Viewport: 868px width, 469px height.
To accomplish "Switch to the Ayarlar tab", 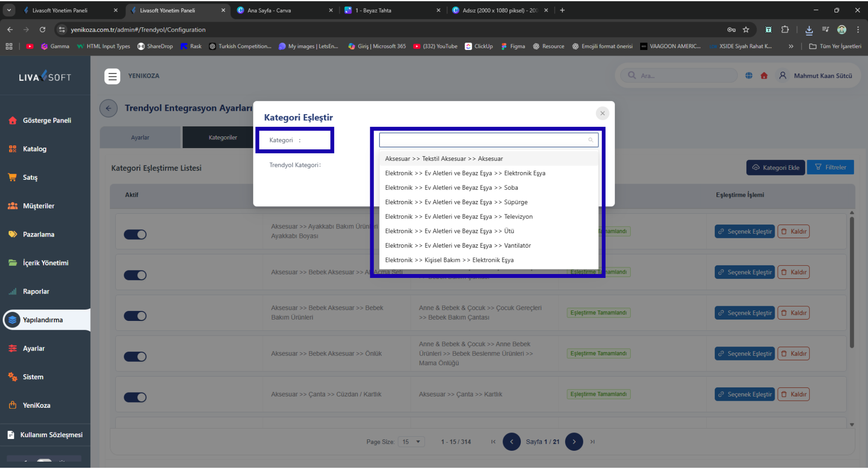I will (x=140, y=138).
